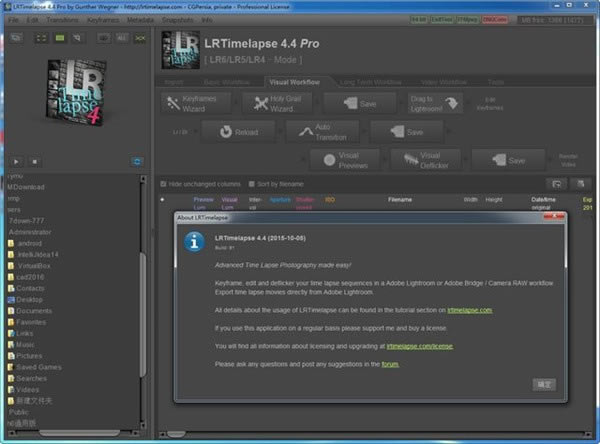Click the ALL button in preview toolbar
The width and height of the screenshot is (600, 444).
pos(122,38)
